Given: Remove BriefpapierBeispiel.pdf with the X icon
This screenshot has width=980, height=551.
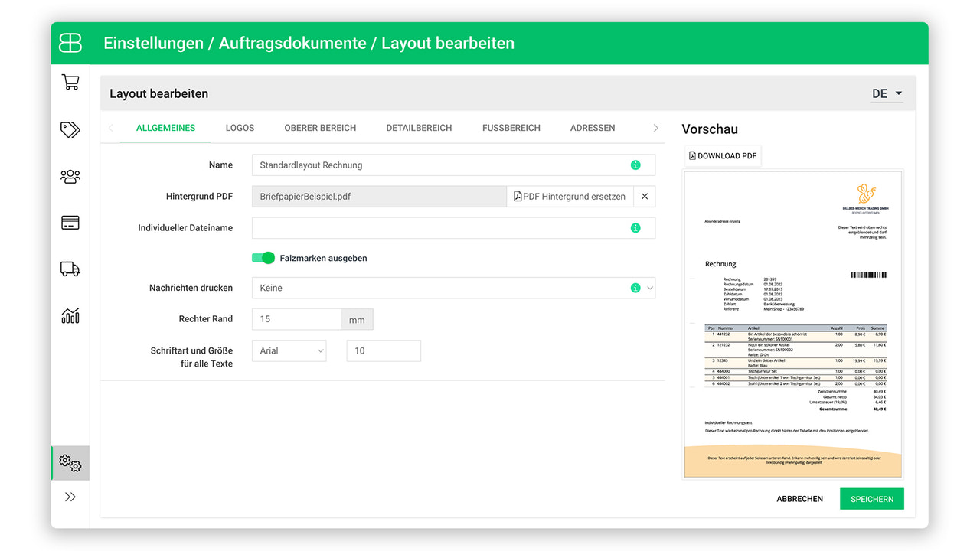Looking at the screenshot, I should point(644,196).
